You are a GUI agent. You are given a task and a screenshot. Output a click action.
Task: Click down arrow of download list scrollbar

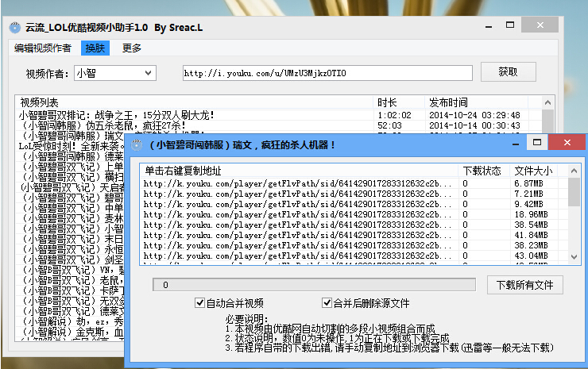[574, 257]
